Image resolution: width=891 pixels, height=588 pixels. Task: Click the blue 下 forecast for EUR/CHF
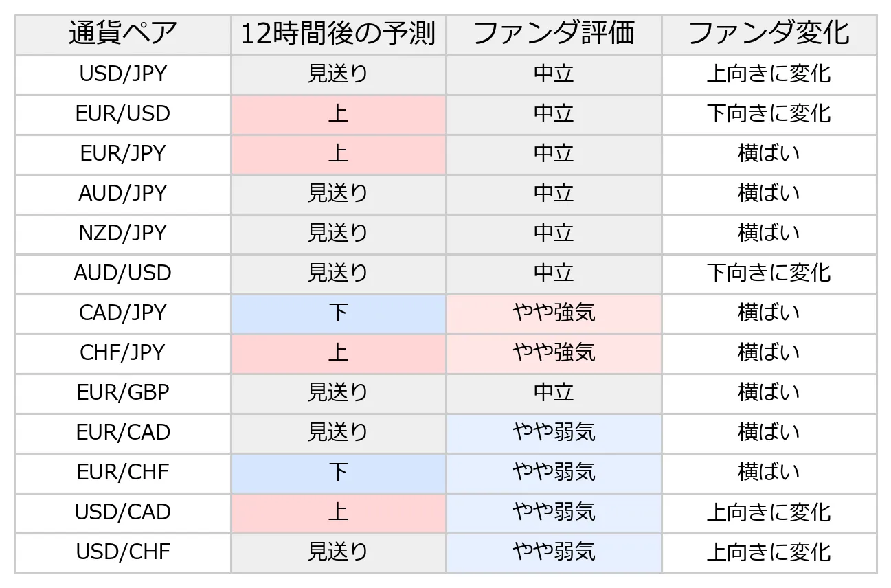click(x=338, y=472)
